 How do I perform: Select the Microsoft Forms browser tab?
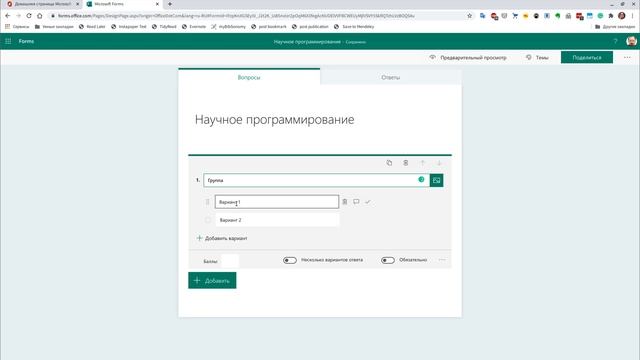click(x=122, y=4)
